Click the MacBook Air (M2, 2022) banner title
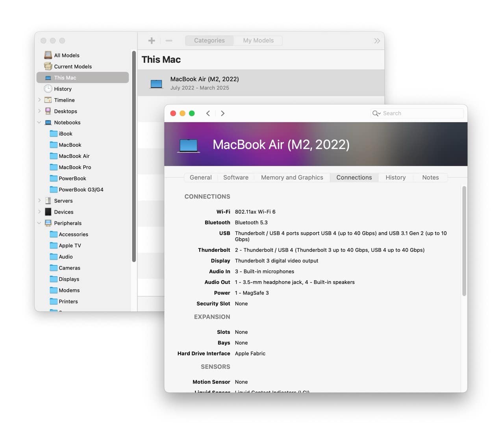Screen dimensions: 504x429 (x=281, y=145)
